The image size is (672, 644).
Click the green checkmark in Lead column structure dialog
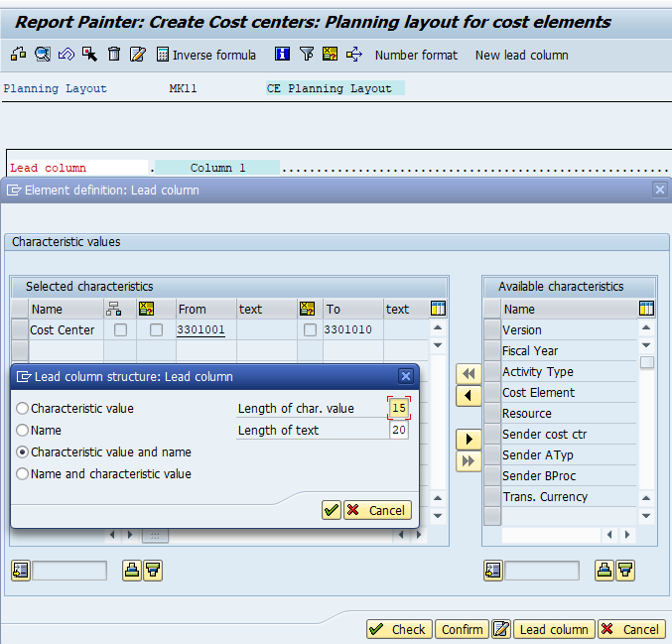332,510
